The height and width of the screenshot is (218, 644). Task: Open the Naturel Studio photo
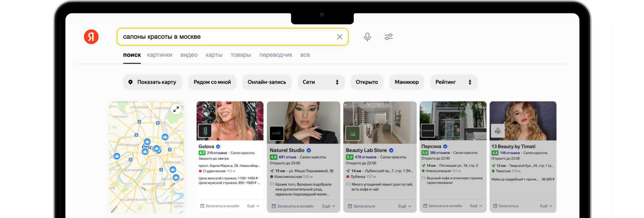pos(303,122)
